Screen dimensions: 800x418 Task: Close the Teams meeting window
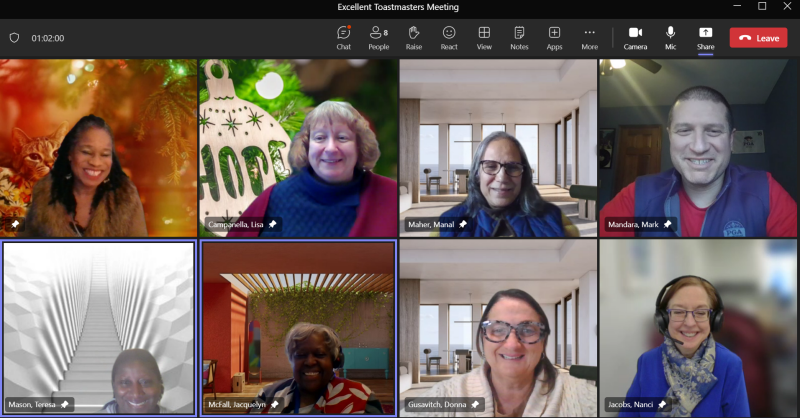787,6
